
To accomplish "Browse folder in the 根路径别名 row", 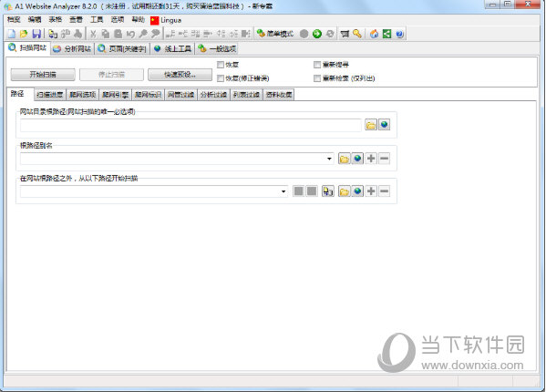I will tap(344, 159).
